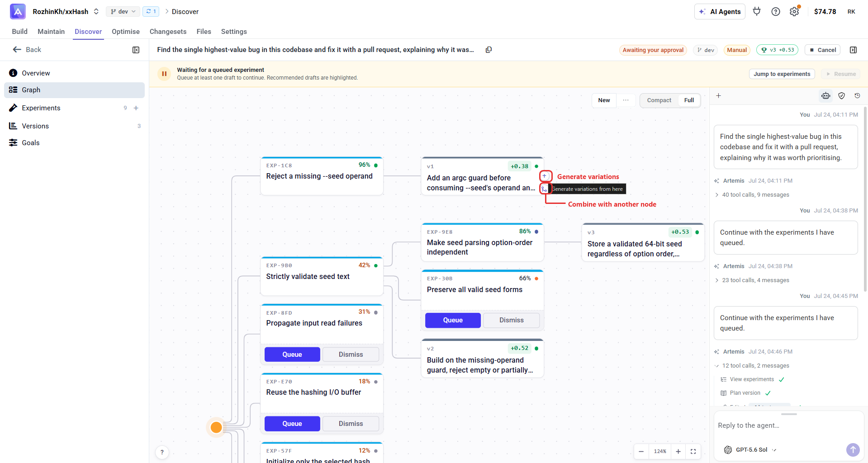Open the plug integrations icon
The width and height of the screenshot is (868, 463).
click(757, 11)
